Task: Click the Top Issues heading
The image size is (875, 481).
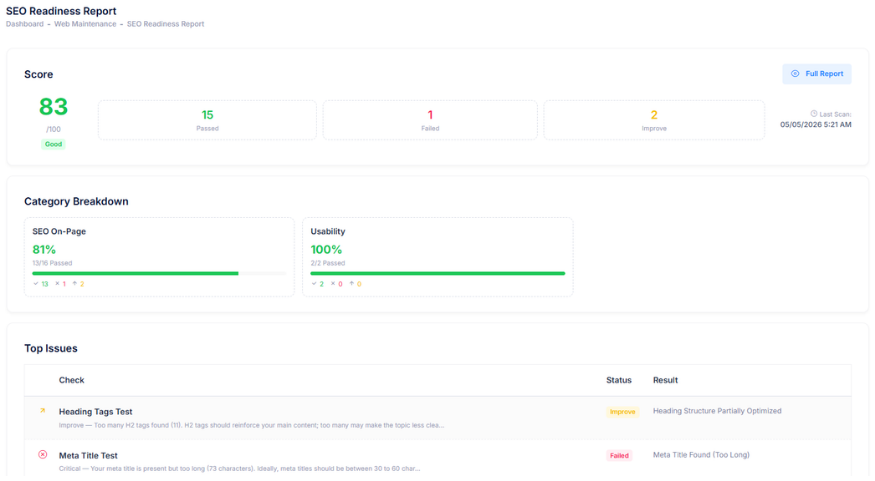Action: pyautogui.click(x=51, y=348)
